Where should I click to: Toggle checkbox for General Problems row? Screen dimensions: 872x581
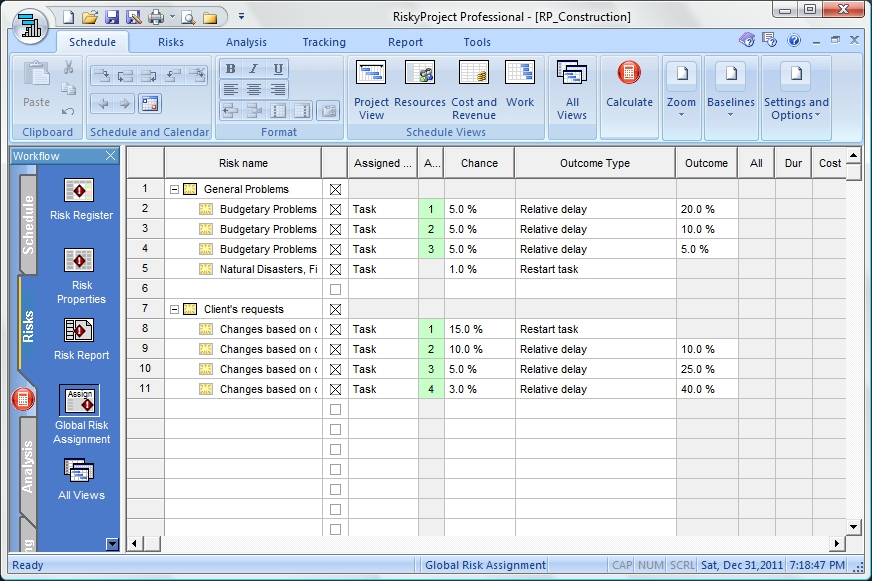(x=335, y=189)
